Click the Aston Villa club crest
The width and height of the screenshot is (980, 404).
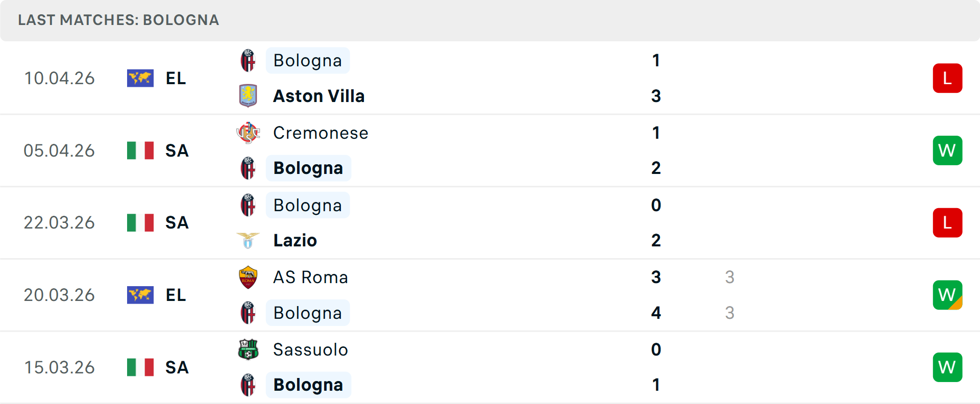pyautogui.click(x=248, y=96)
